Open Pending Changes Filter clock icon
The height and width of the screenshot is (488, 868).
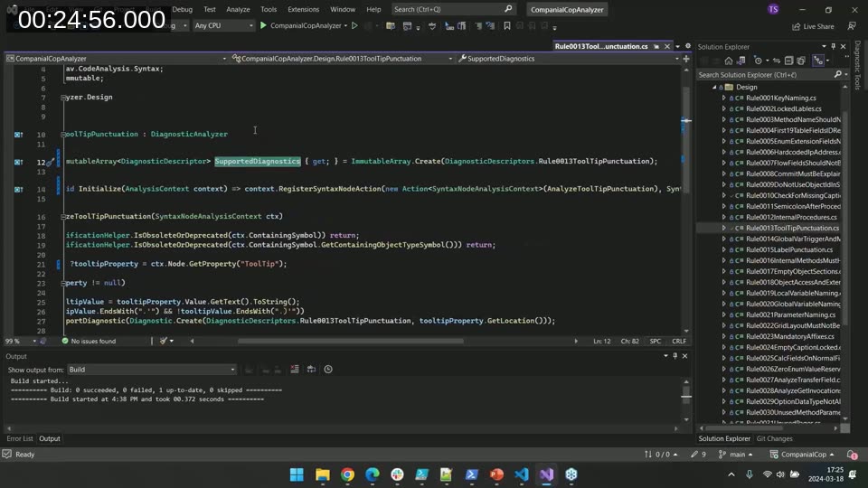759,61
